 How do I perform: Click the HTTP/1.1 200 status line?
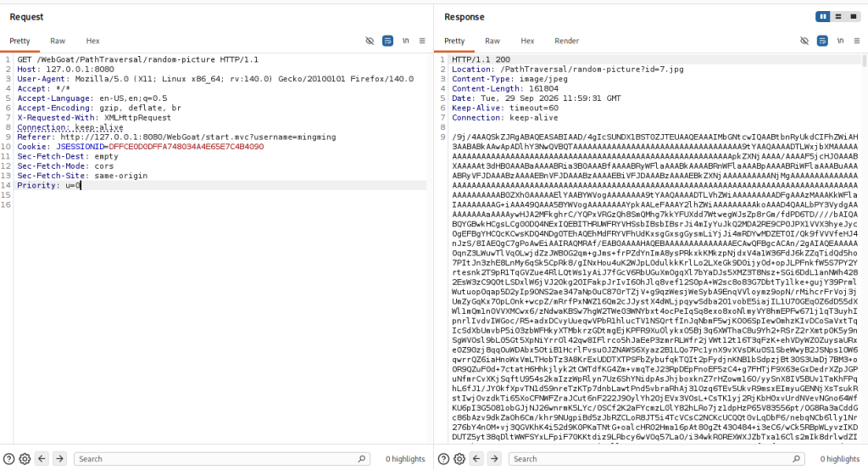[481, 59]
